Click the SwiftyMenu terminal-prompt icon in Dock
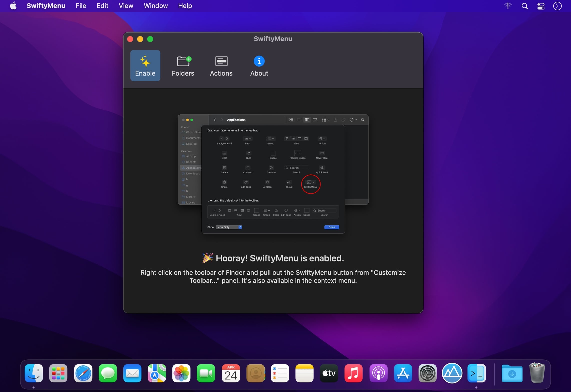Screen dimensions: 571x392 pos(477,373)
